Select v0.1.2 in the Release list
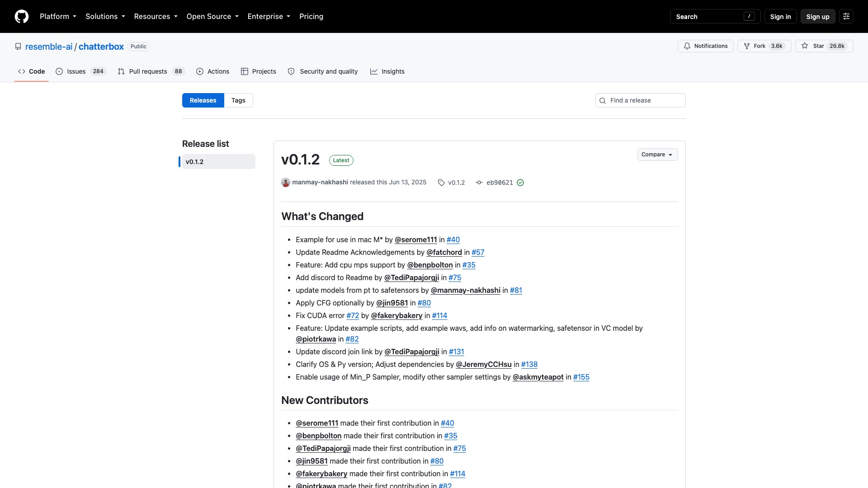 click(218, 162)
